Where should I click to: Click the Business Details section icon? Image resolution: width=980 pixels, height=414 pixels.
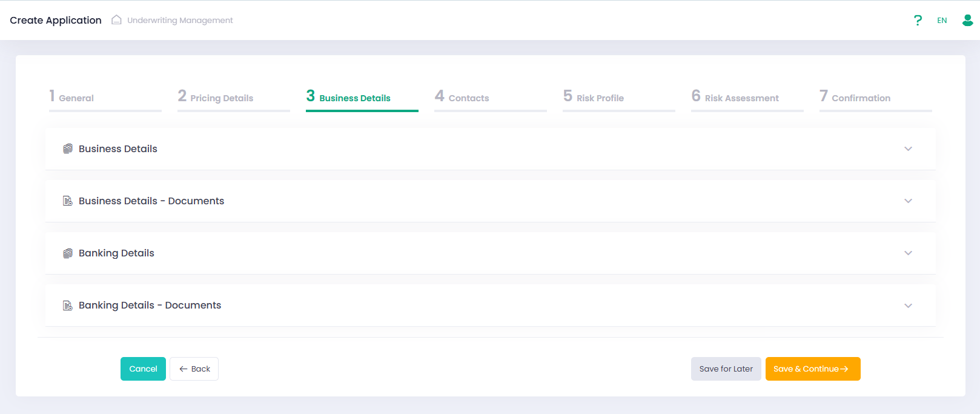[x=68, y=149]
